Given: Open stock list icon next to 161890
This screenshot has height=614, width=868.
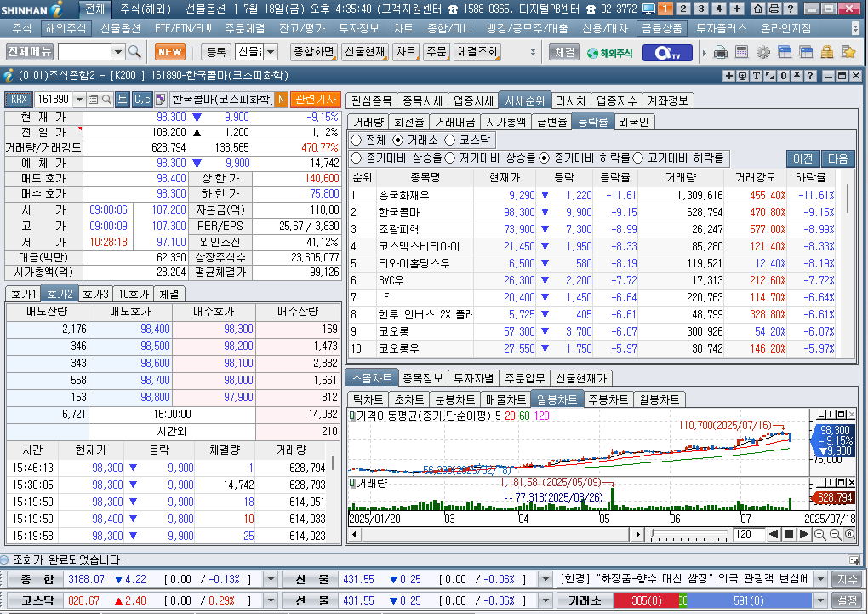Looking at the screenshot, I should pos(93,99).
